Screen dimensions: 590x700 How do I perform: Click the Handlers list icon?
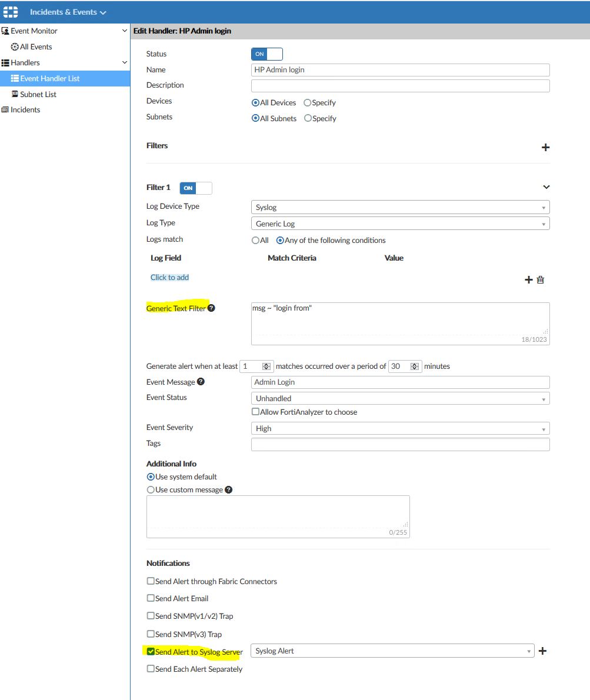point(5,63)
